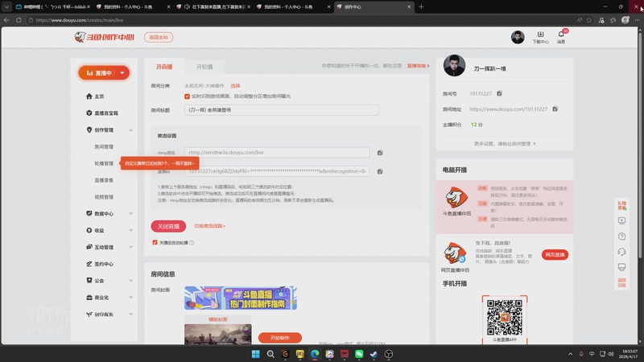644x362 pixels.
Task: Click help icon beside 关播后自动轮播
Action: pos(192,243)
